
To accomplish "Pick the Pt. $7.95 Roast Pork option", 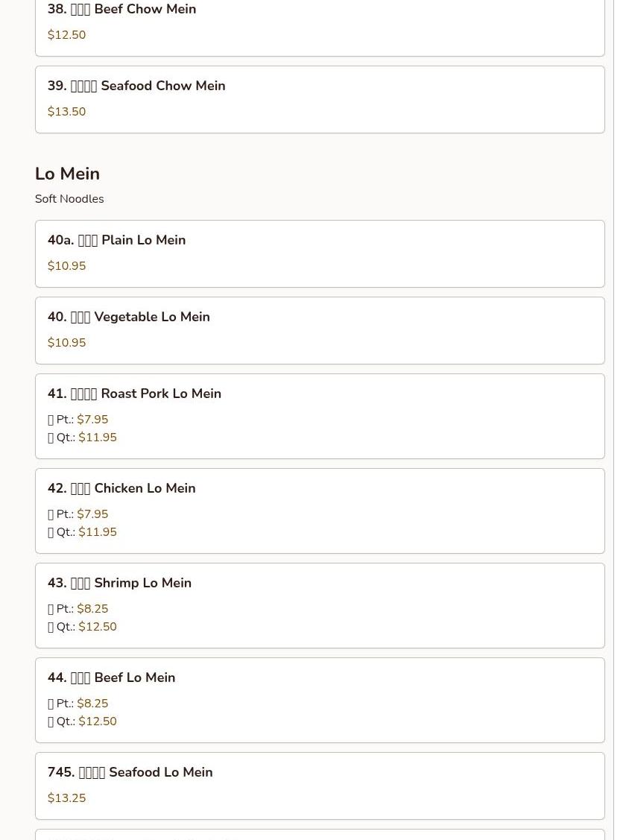I will [x=78, y=420].
